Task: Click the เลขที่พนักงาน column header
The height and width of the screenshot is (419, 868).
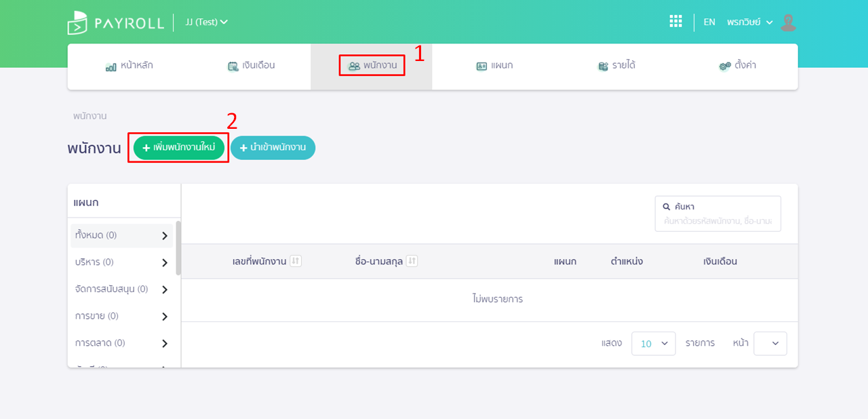Action: pyautogui.click(x=259, y=261)
